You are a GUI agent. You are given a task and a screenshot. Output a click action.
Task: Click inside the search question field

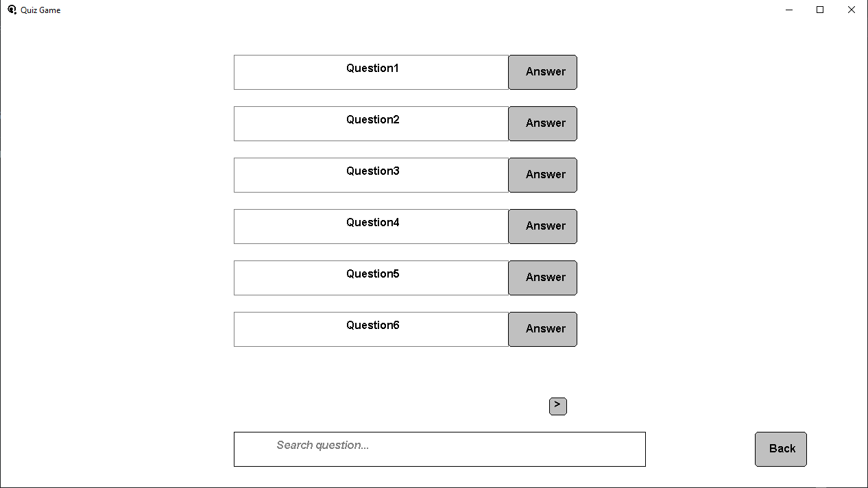click(439, 449)
